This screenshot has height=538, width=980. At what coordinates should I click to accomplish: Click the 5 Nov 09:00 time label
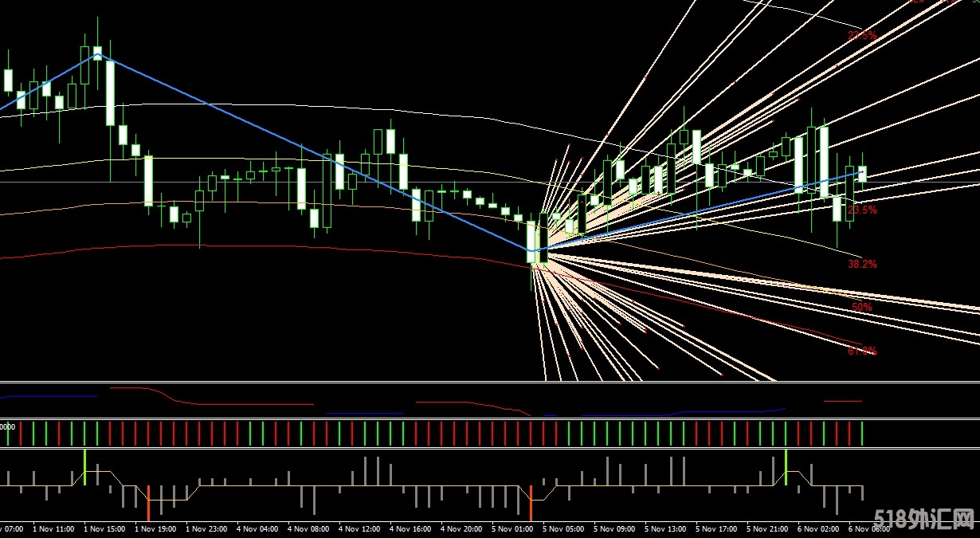tap(614, 528)
